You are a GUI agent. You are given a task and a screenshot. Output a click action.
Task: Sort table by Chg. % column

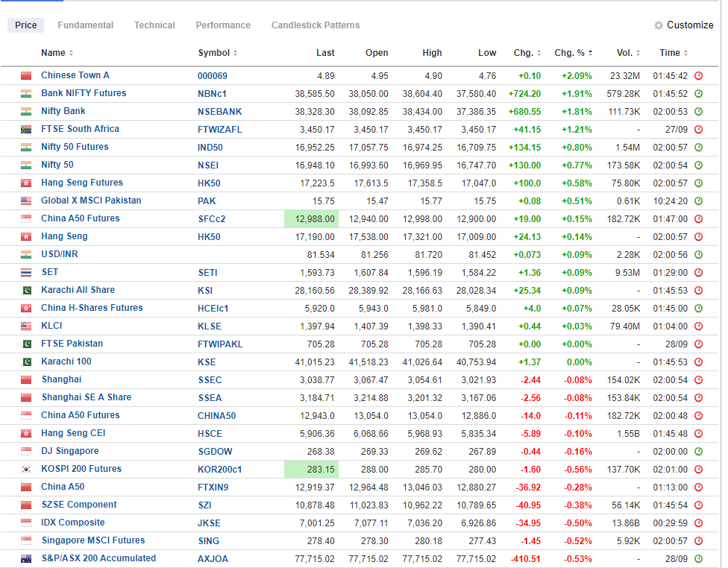[x=574, y=53]
